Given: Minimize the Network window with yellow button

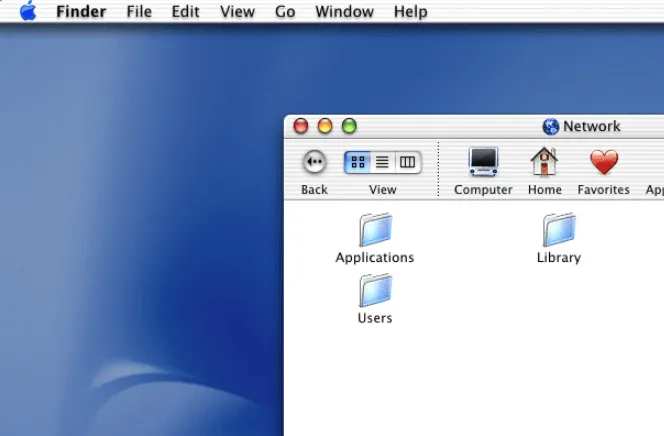Looking at the screenshot, I should [x=325, y=126].
